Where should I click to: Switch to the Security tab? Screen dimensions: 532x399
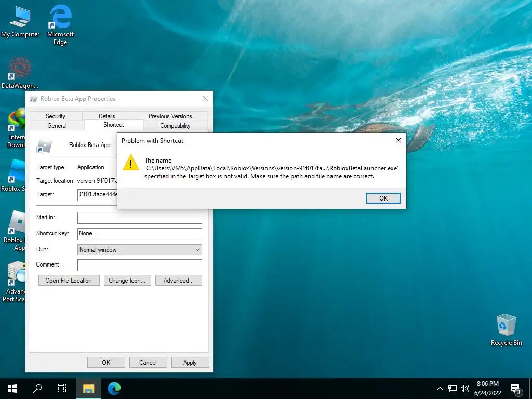coord(56,116)
